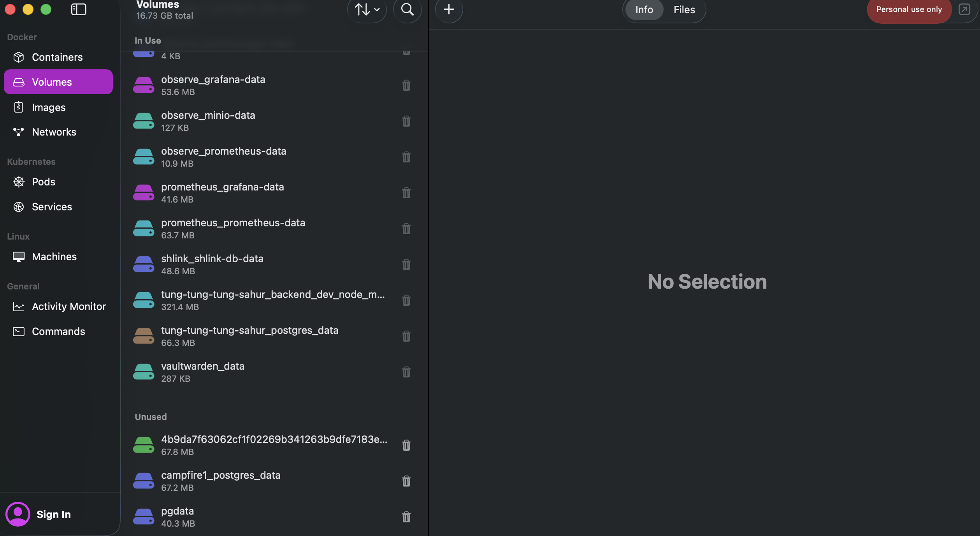The width and height of the screenshot is (980, 536).
Task: Delete the pgdata volume via trash icon
Action: tap(406, 517)
